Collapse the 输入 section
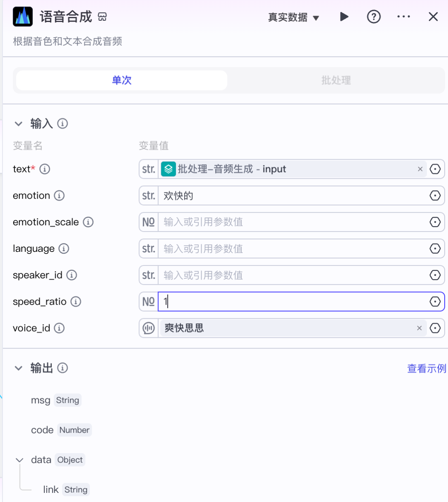Screen dimensions: 448x502 [18, 124]
